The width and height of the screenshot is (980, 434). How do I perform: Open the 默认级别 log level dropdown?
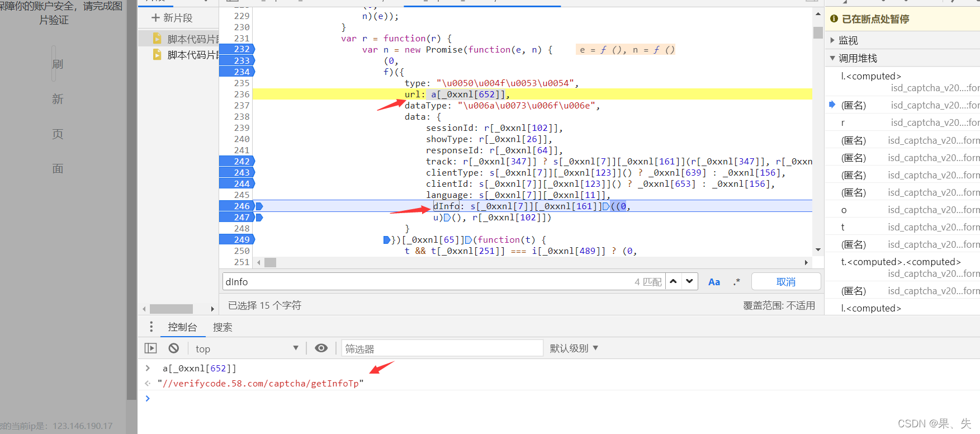coord(574,348)
